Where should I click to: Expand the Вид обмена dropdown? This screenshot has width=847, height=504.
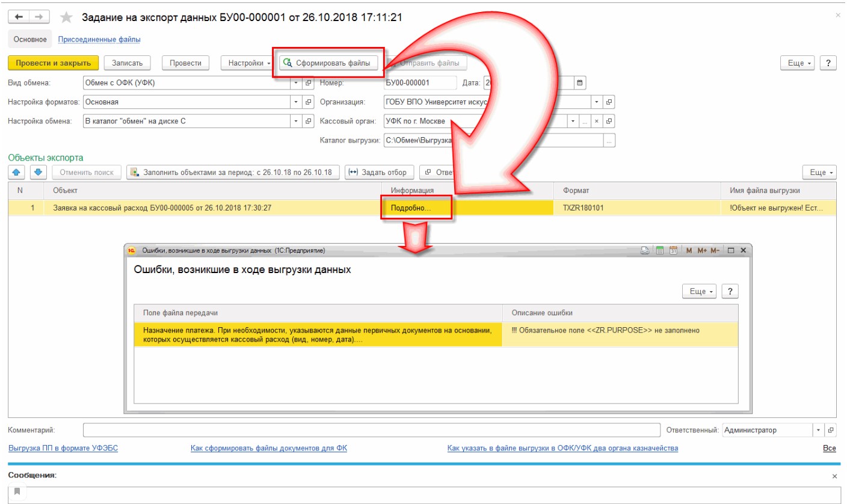point(296,83)
